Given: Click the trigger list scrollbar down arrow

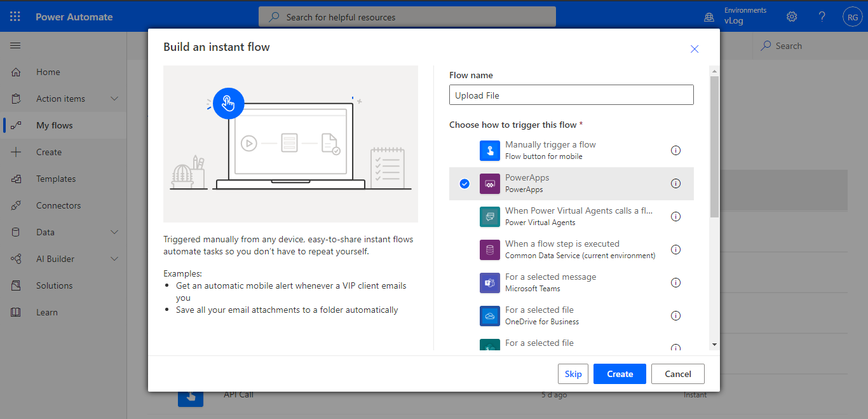Looking at the screenshot, I should (714, 344).
